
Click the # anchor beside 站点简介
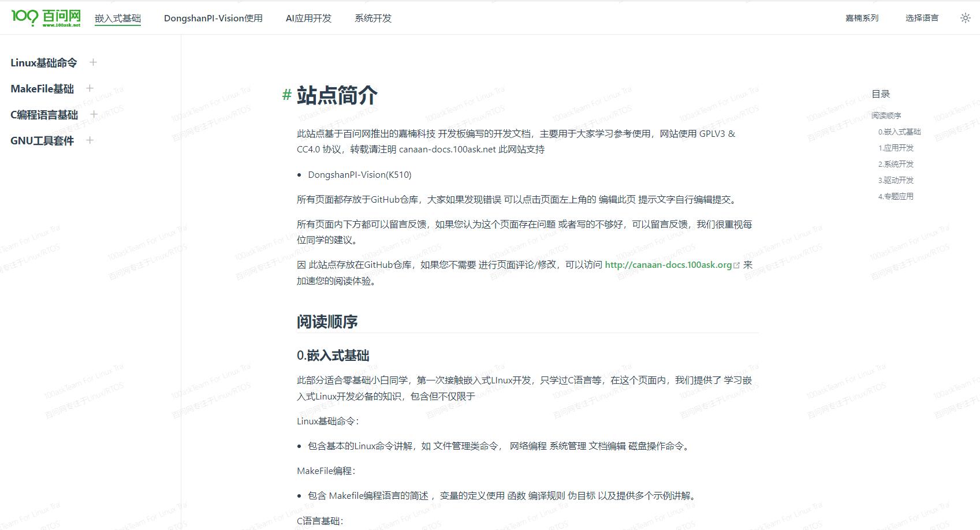click(286, 95)
